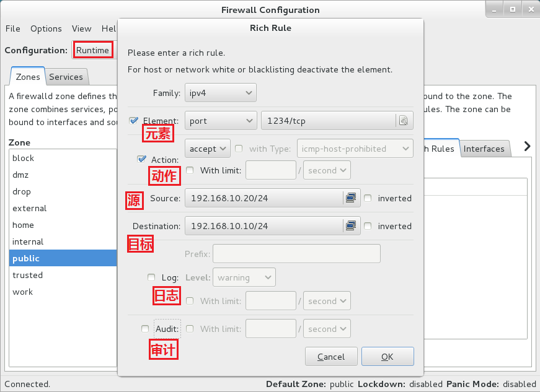Screen dimensions: 540x392
Task: Click the Source address picker icon
Action: pos(352,198)
